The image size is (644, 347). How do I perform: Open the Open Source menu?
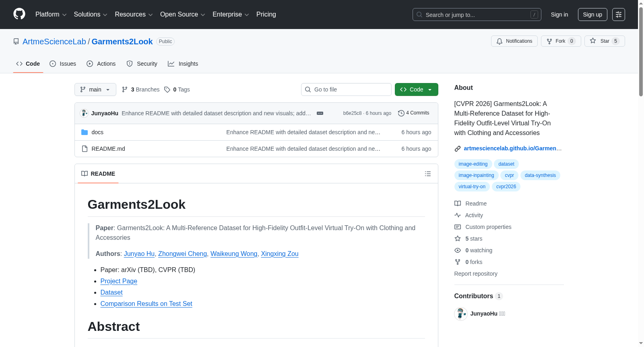[183, 15]
